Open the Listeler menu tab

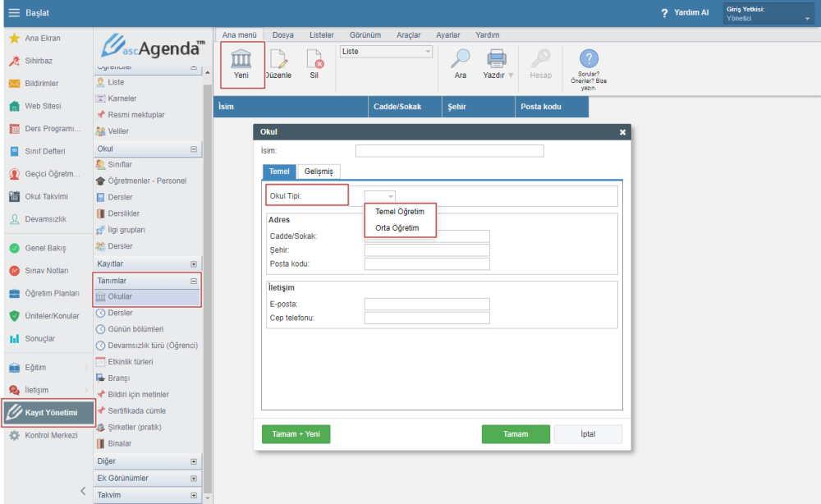pos(322,35)
